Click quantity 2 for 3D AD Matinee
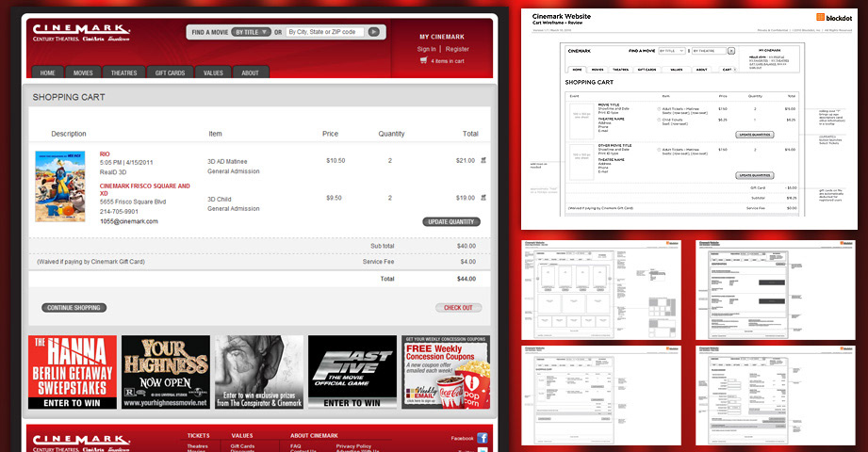 point(390,160)
